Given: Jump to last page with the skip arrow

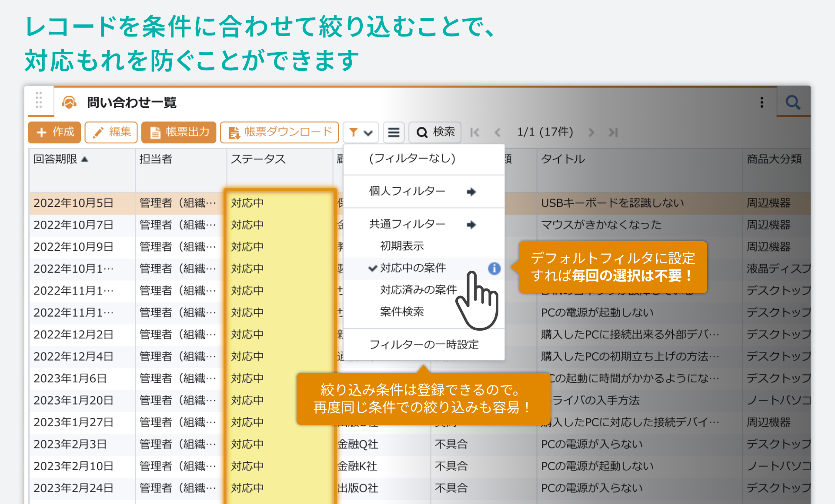Looking at the screenshot, I should click(x=614, y=133).
